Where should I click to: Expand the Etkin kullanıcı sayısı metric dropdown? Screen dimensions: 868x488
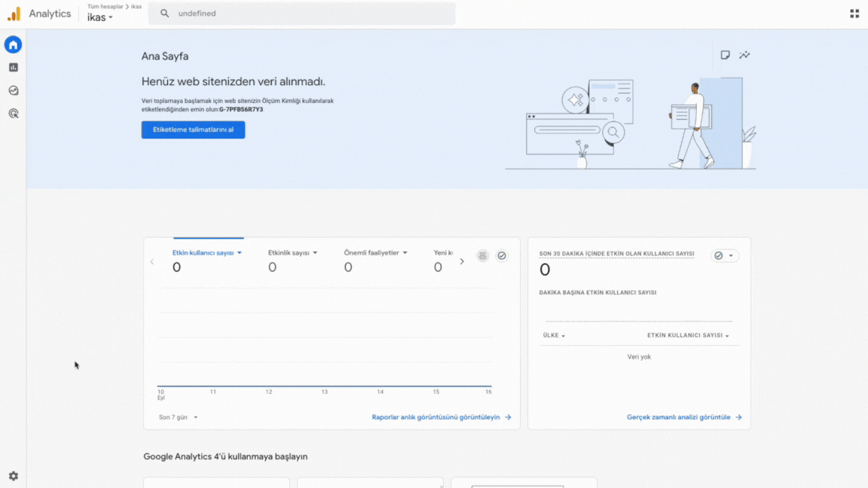(x=207, y=253)
